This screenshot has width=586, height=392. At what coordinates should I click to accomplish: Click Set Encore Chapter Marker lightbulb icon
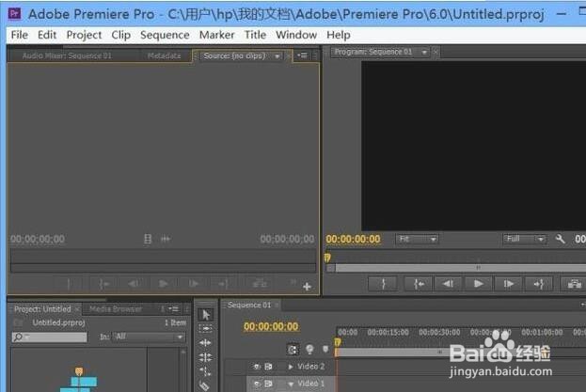pyautogui.click(x=309, y=350)
